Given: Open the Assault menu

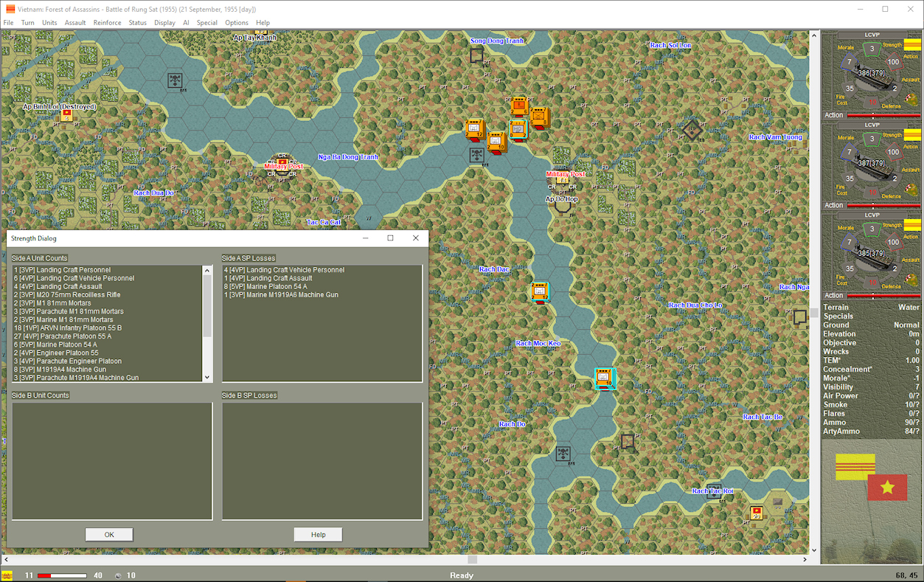Looking at the screenshot, I should [75, 23].
